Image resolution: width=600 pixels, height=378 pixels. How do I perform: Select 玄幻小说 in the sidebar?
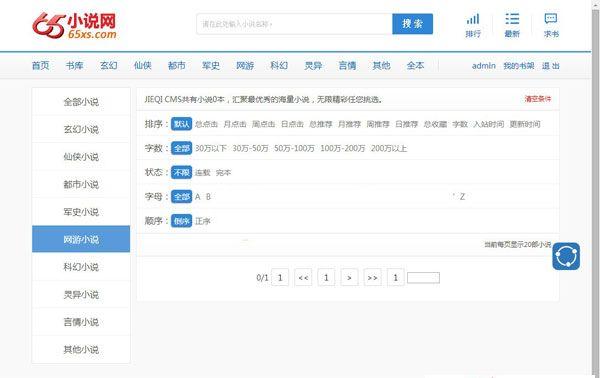point(81,129)
